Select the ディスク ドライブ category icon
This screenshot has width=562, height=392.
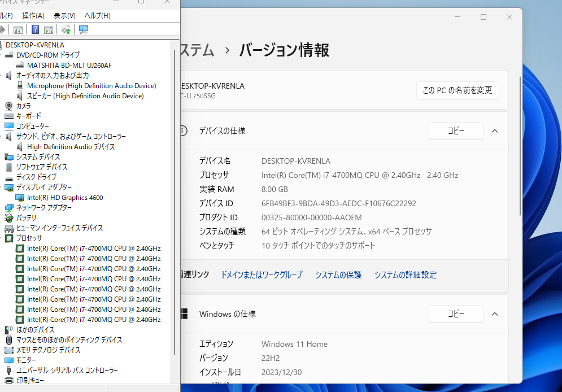click(9, 177)
